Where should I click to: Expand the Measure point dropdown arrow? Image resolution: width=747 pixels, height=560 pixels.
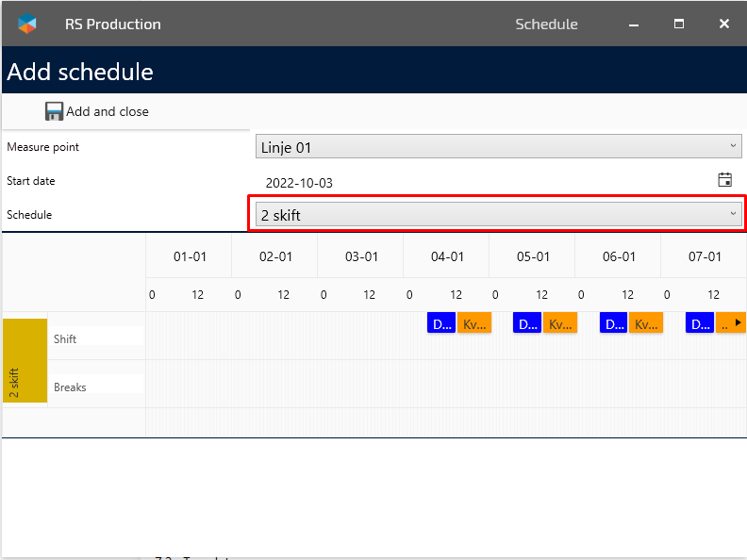coord(733,147)
